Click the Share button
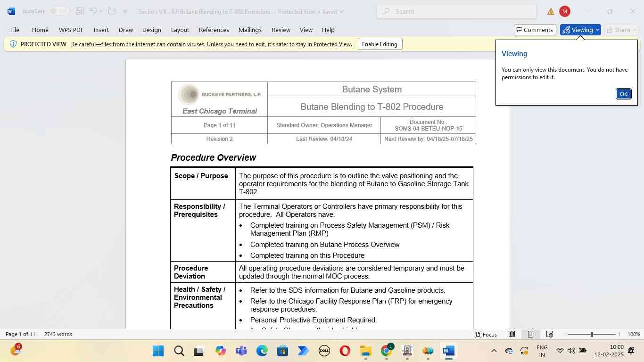 pos(621,30)
